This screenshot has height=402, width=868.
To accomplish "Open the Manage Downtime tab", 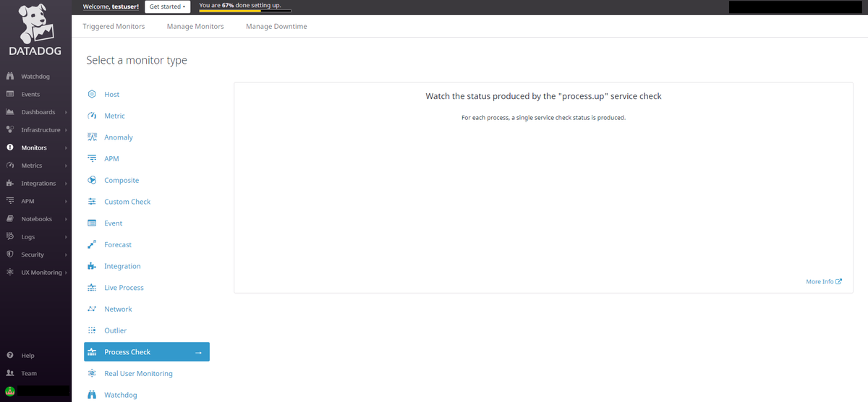I will coord(276,26).
